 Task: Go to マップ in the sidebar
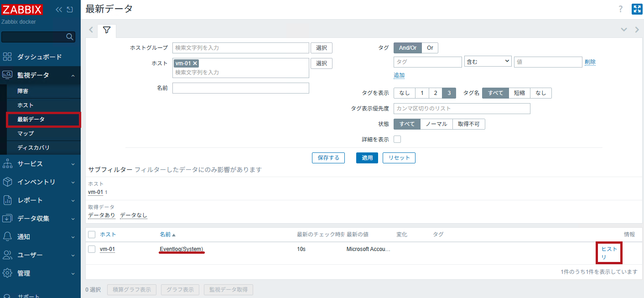pos(26,134)
